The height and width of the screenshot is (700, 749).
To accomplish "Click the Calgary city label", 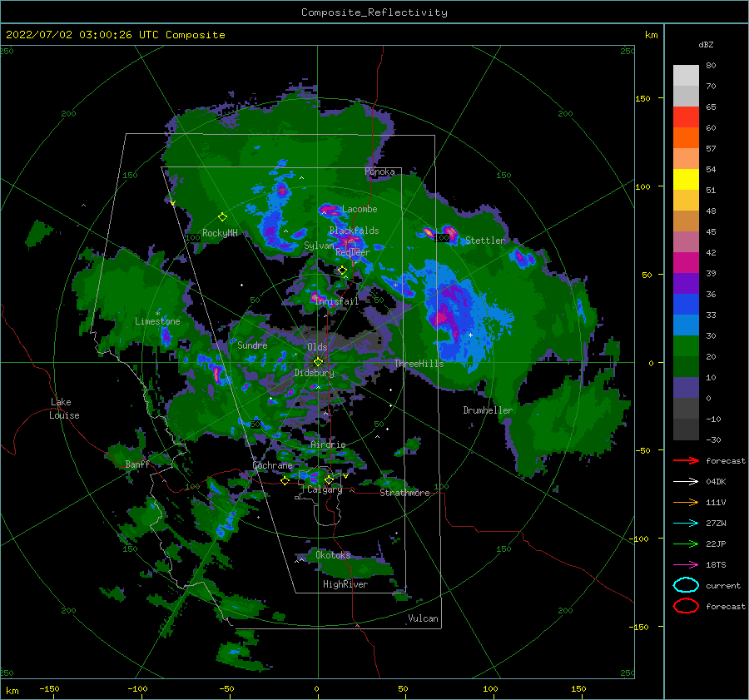I will tap(325, 489).
